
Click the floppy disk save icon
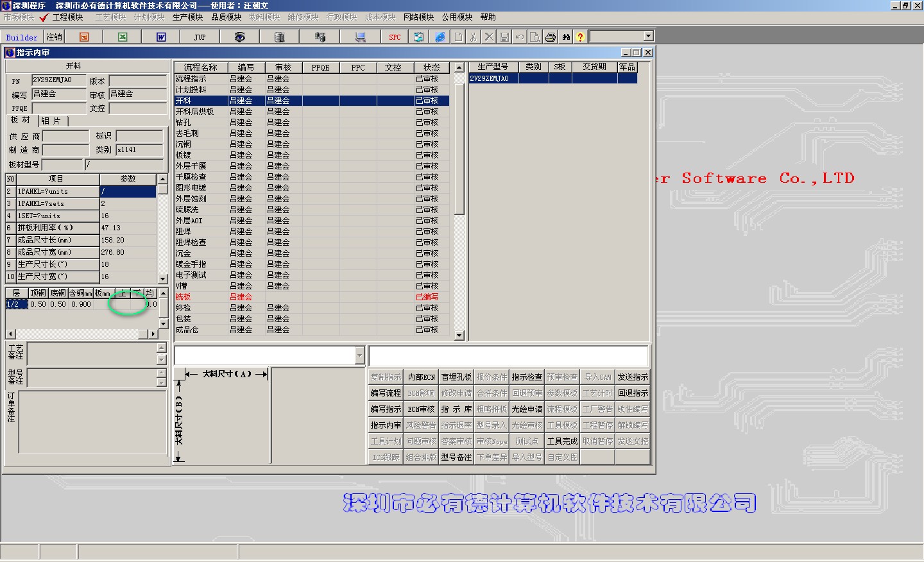(x=504, y=37)
